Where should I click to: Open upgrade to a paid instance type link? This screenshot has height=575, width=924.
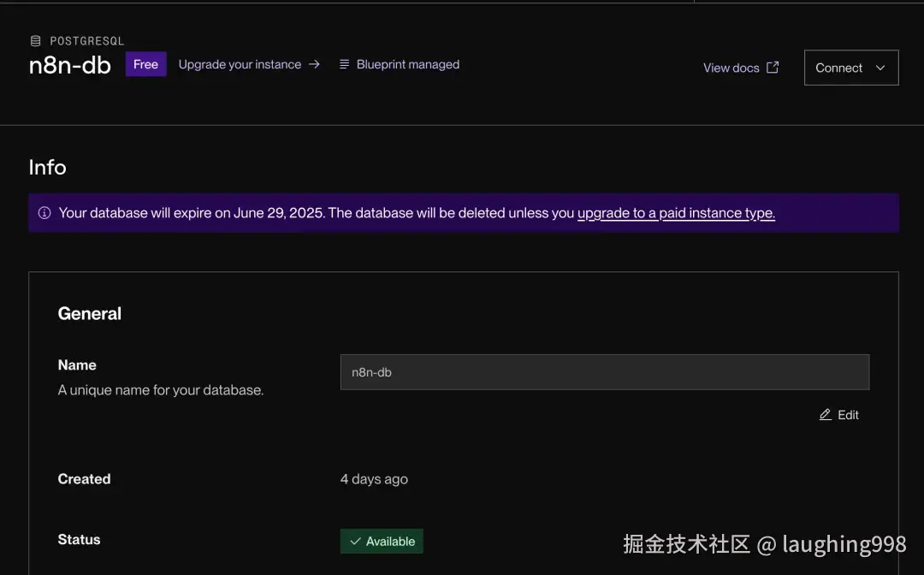[676, 213]
